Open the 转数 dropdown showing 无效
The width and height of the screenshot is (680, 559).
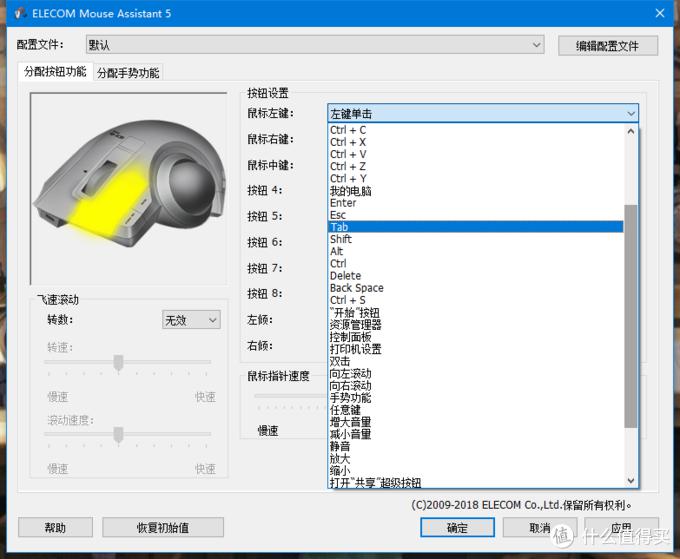[191, 320]
